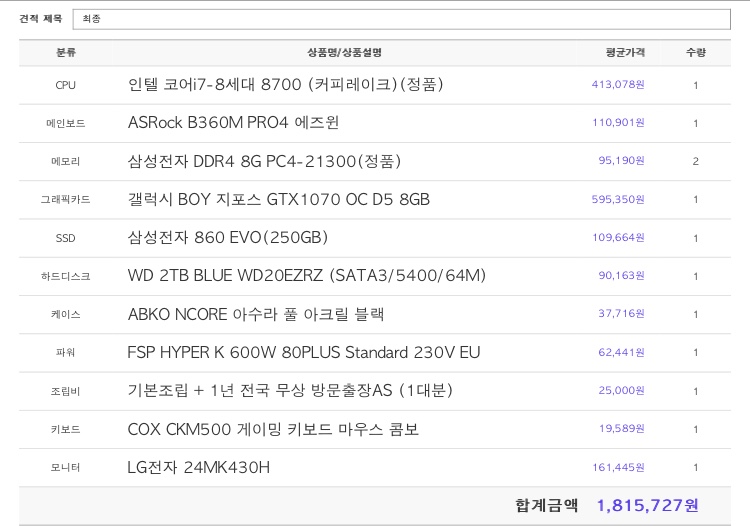Click the graphics card price 595,350원
This screenshot has width=750, height=526.
(618, 200)
